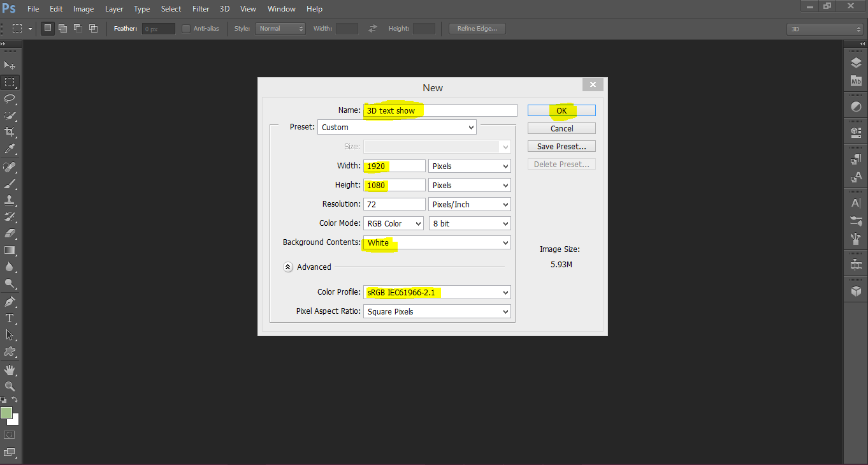The height and width of the screenshot is (465, 868).
Task: Select the Clone Stamp tool
Action: [10, 200]
